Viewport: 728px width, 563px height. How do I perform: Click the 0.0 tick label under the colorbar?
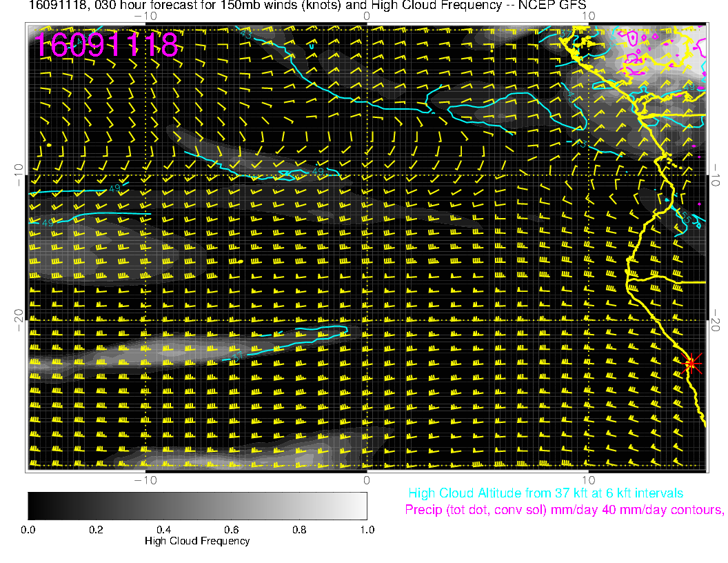[28, 529]
